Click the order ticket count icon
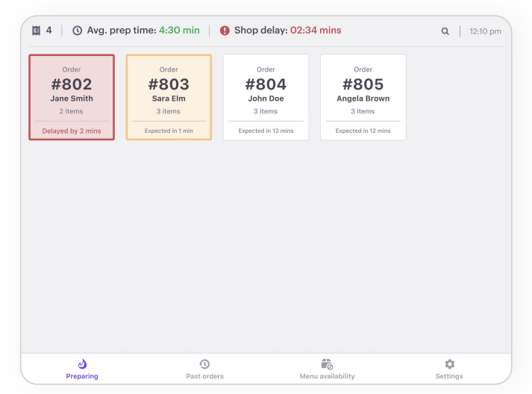The height and width of the screenshot is (394, 532). (37, 31)
